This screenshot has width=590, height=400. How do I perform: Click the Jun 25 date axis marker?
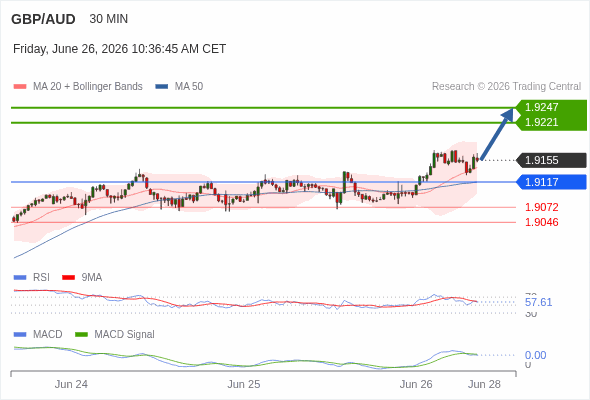[243, 385]
